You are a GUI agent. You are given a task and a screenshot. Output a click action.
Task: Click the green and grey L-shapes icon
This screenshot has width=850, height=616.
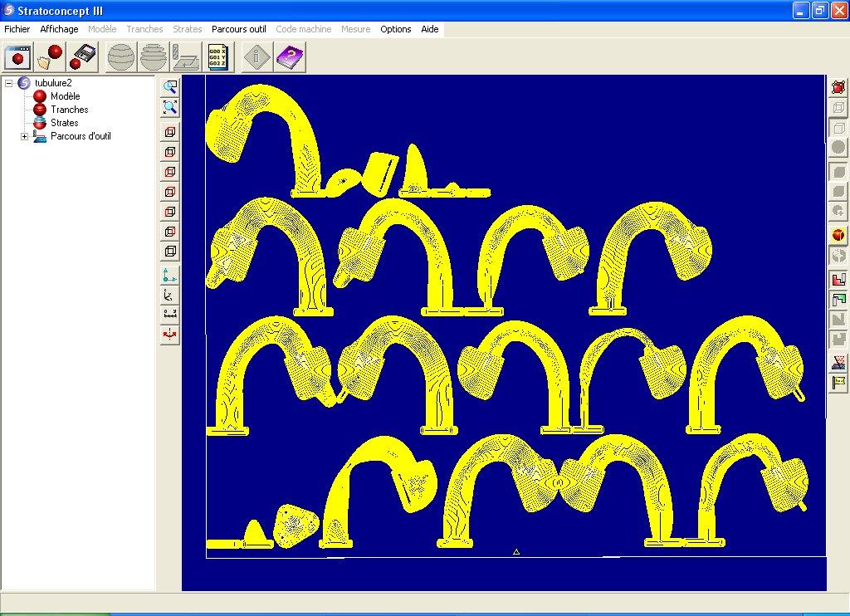click(x=838, y=300)
